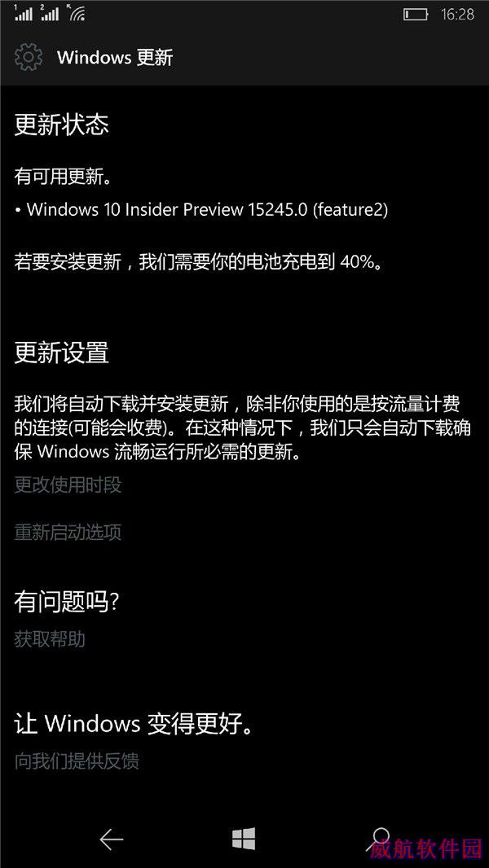Tap the 16:28 clock in status bar
The height and width of the screenshot is (868, 489).
[x=457, y=15]
